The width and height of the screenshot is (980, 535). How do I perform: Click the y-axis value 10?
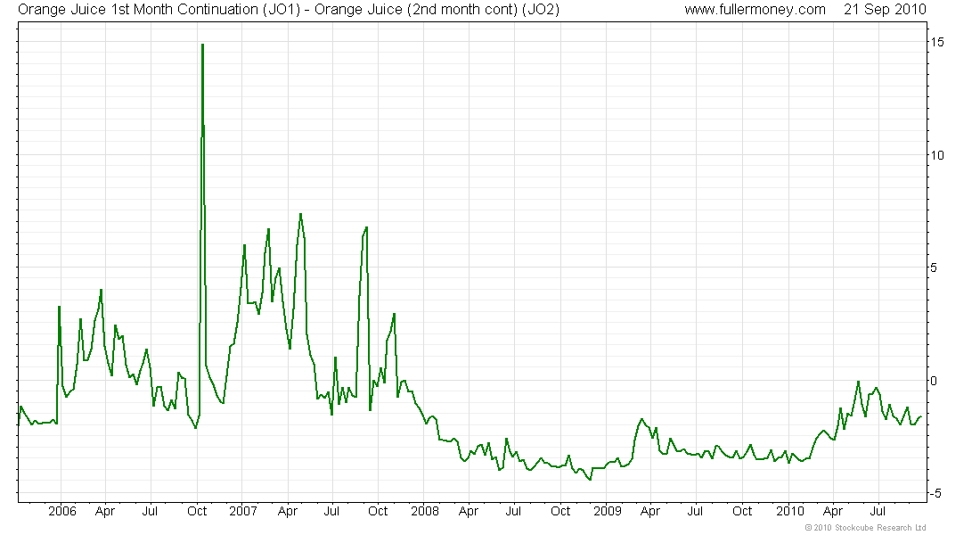937,155
